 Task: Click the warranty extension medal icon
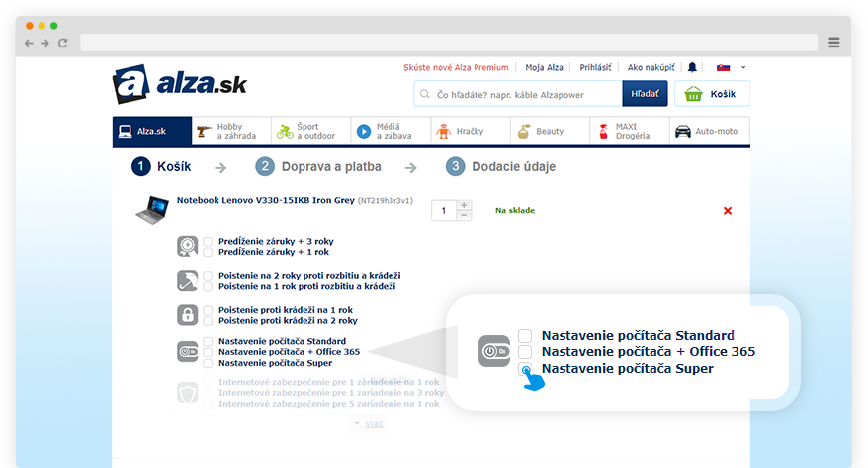coord(187,246)
